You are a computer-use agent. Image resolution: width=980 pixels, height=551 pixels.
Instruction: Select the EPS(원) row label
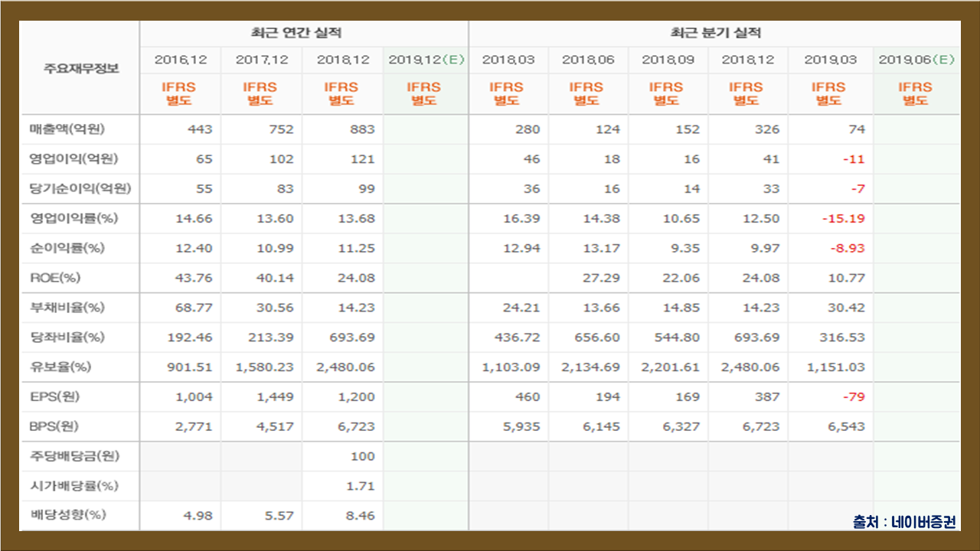coord(55,396)
